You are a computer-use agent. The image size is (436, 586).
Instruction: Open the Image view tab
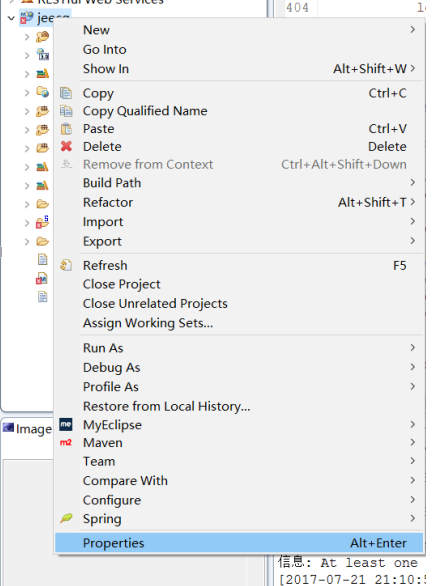(x=27, y=428)
